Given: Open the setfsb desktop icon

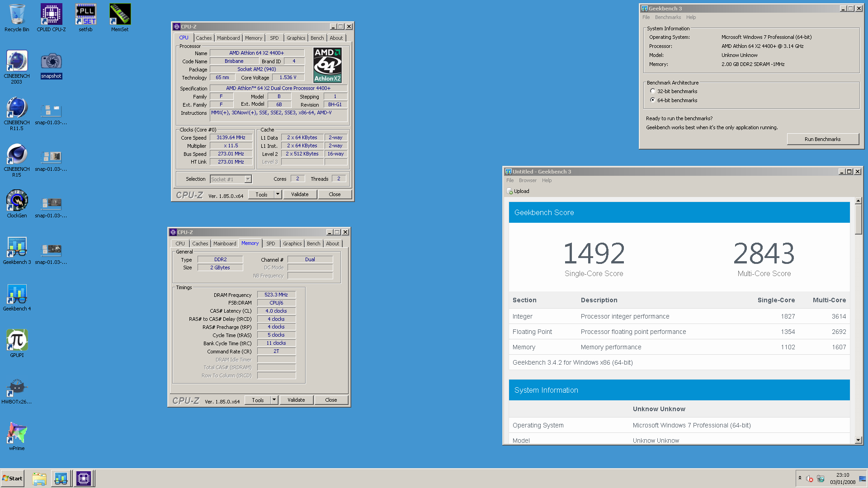Looking at the screenshot, I should 85,18.
